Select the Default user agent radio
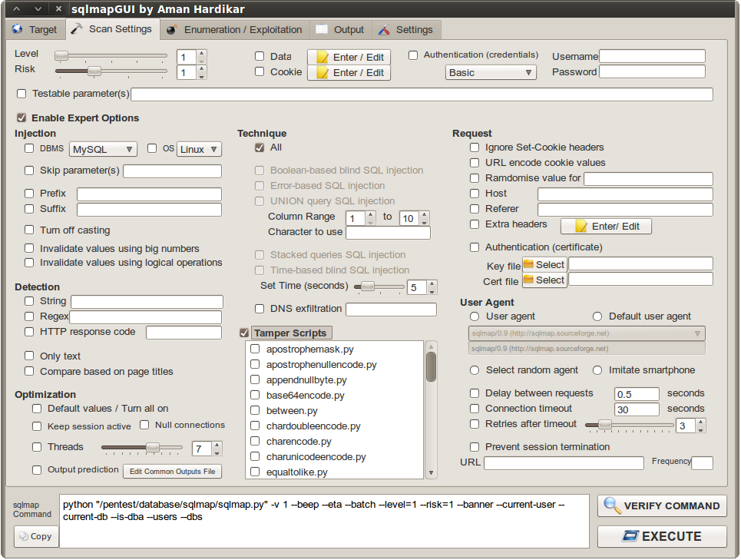741x560 pixels. tap(597, 316)
